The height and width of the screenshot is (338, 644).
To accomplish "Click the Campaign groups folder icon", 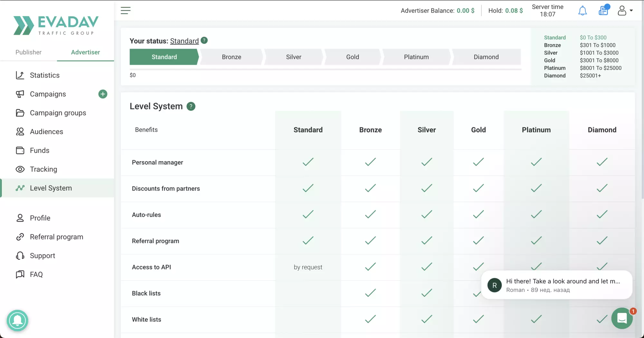I will pos(20,113).
